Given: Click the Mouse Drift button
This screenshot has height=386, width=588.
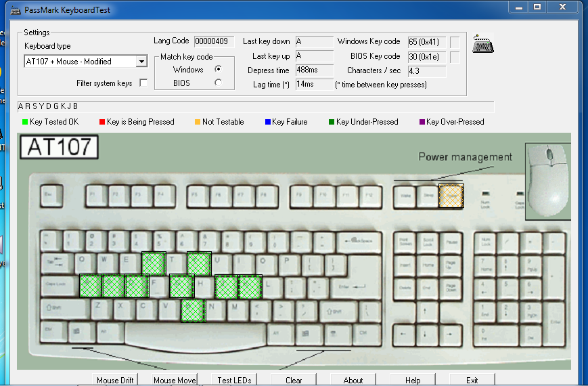Looking at the screenshot, I should [x=115, y=380].
